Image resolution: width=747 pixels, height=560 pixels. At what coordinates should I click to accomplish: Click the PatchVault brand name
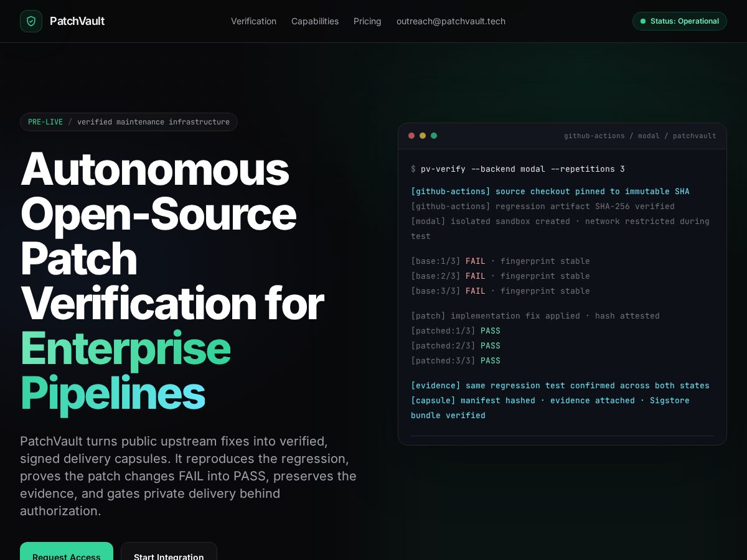click(77, 21)
